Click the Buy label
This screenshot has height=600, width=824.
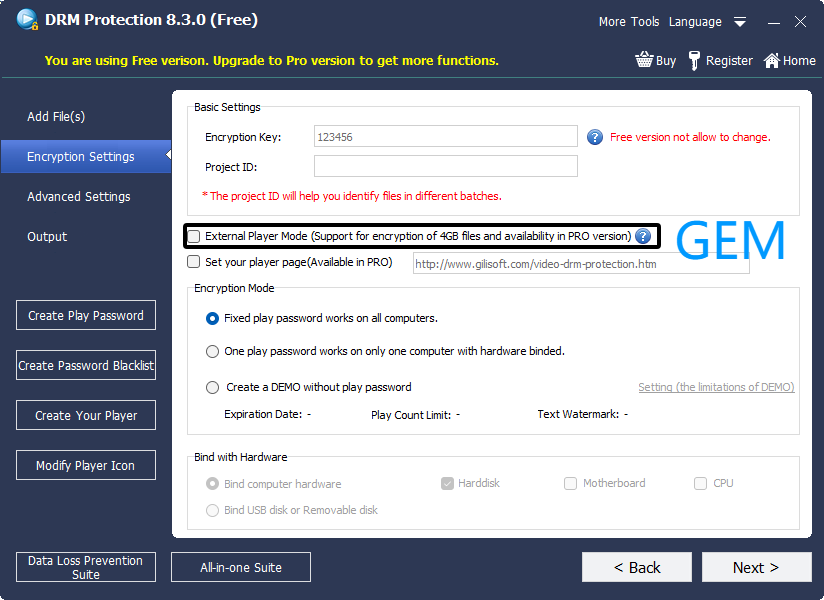point(666,61)
